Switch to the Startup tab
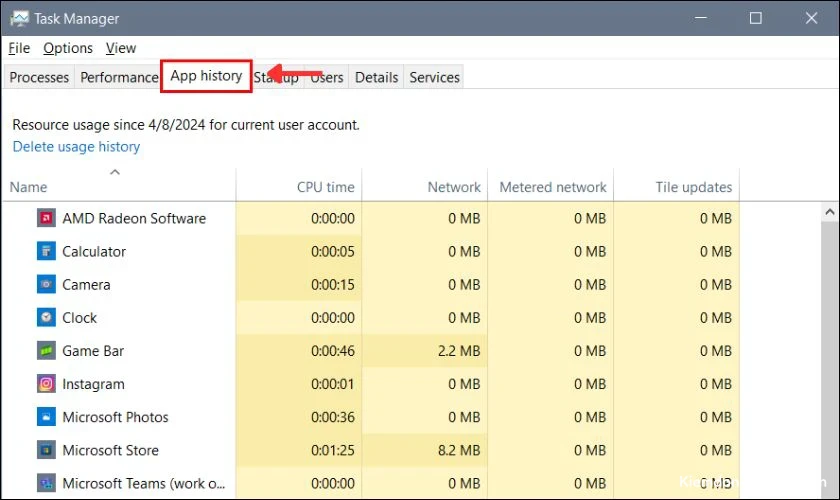840x500 pixels. click(x=276, y=77)
